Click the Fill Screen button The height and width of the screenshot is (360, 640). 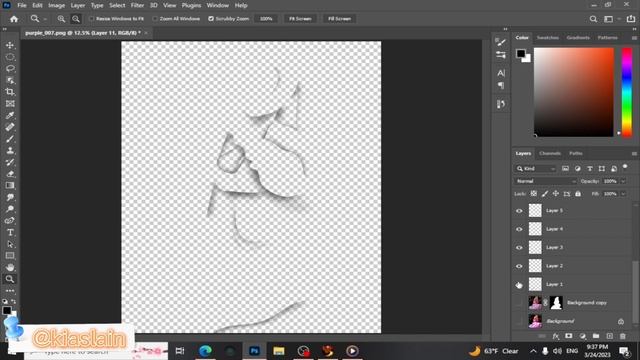tap(339, 19)
